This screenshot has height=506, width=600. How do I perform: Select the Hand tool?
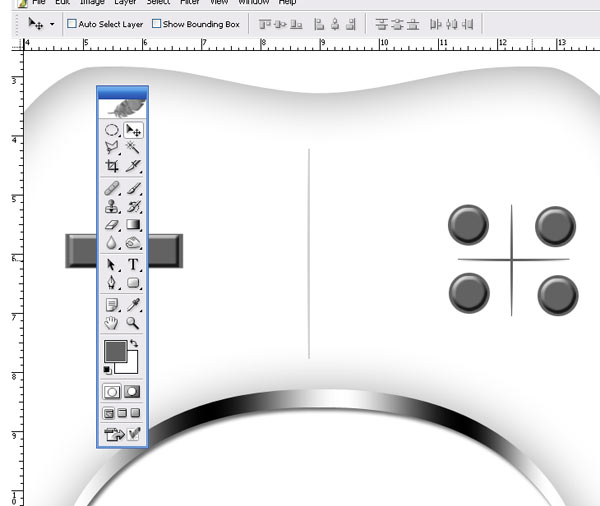pos(112,323)
